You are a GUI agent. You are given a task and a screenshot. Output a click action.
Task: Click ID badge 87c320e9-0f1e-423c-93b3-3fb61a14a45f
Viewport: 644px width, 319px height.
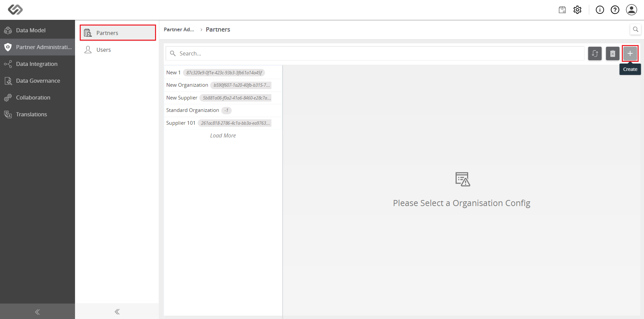tap(224, 73)
